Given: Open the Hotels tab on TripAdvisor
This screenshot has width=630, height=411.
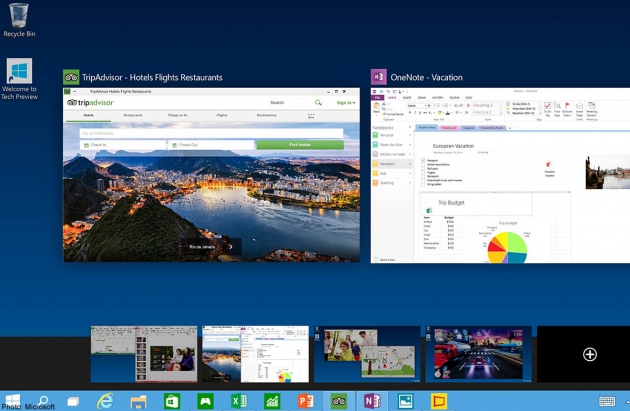Looking at the screenshot, I should 88,115.
